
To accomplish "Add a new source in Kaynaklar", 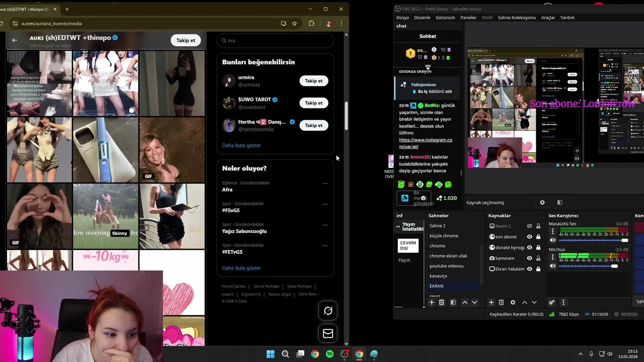I will coord(491,302).
